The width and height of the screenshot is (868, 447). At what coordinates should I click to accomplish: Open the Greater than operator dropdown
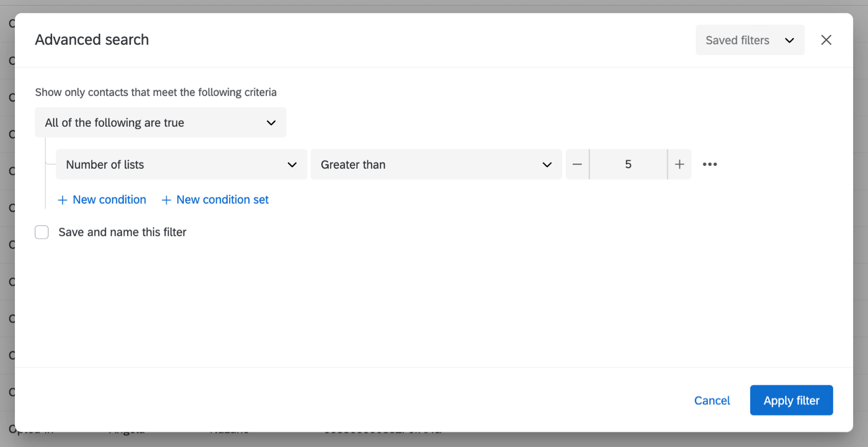pos(436,164)
